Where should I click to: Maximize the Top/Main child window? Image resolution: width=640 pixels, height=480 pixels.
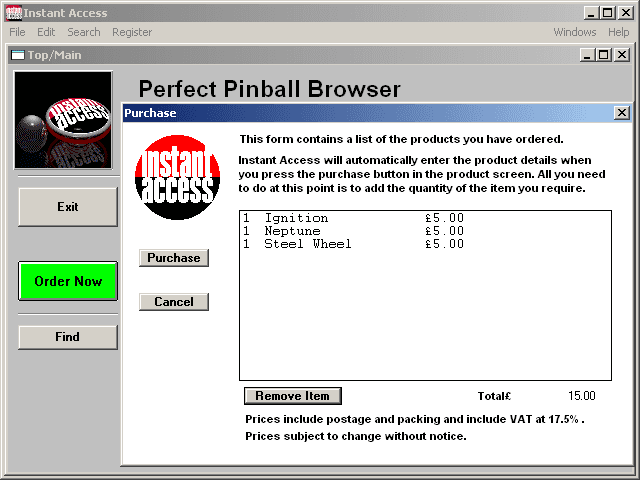[x=603, y=55]
